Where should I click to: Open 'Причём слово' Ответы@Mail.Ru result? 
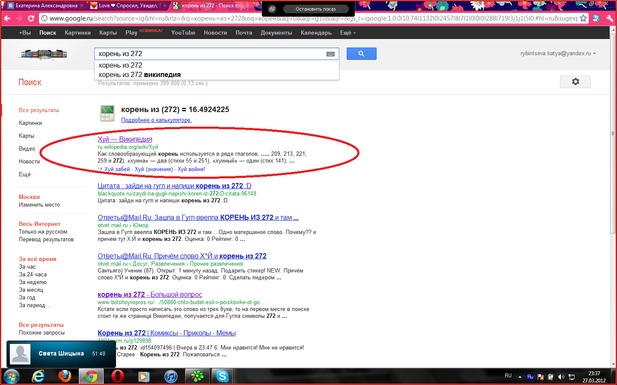coord(182,256)
